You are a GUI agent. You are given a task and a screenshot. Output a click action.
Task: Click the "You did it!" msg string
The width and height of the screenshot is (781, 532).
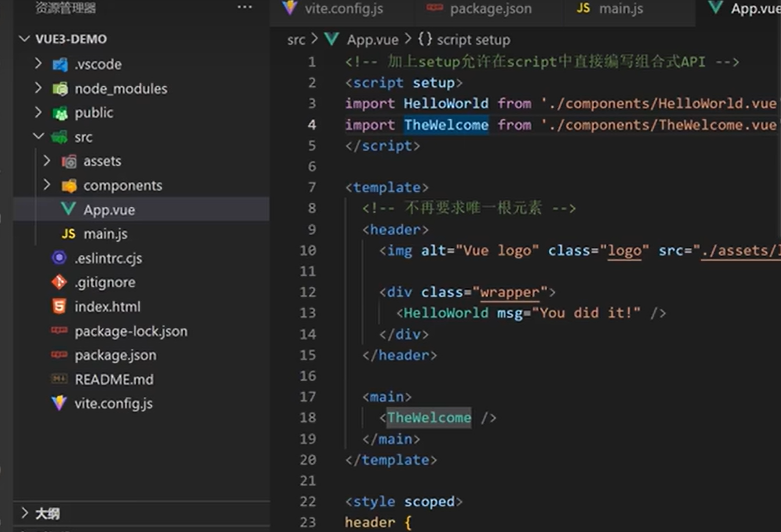(x=586, y=313)
